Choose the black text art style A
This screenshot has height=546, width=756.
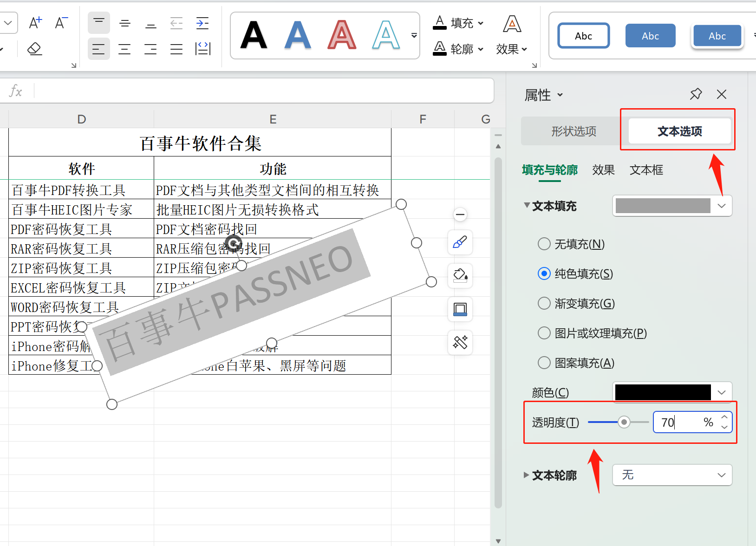point(254,35)
